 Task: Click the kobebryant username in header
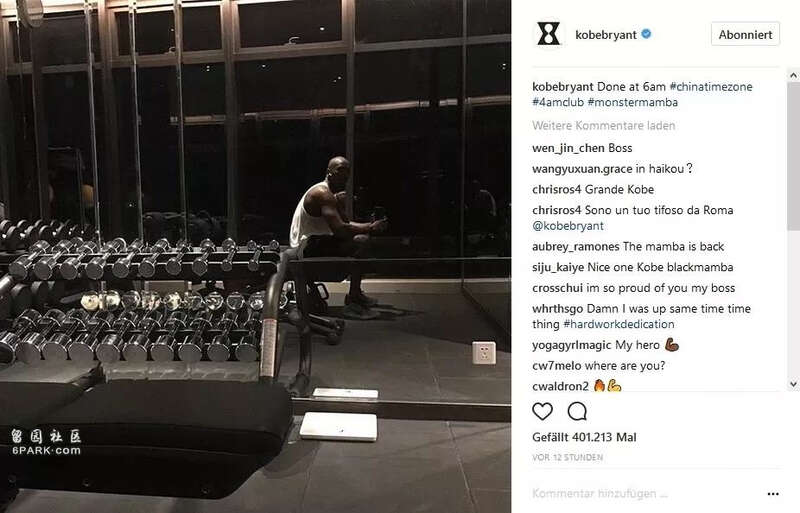[606, 35]
